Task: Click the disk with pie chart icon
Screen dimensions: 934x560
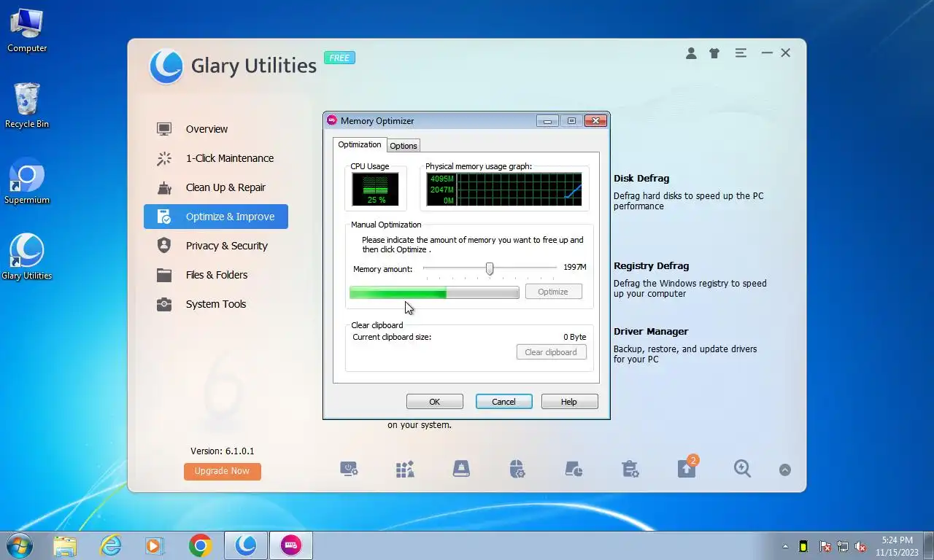Action: click(574, 469)
